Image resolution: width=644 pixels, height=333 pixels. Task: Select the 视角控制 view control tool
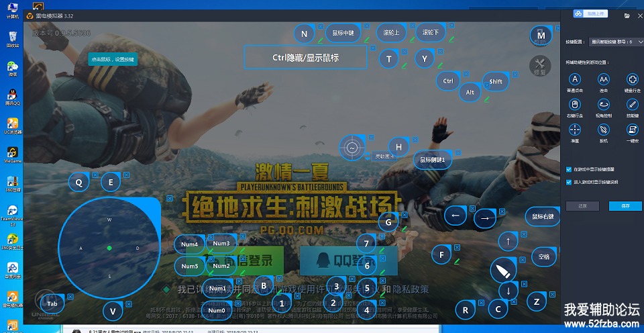[603, 105]
